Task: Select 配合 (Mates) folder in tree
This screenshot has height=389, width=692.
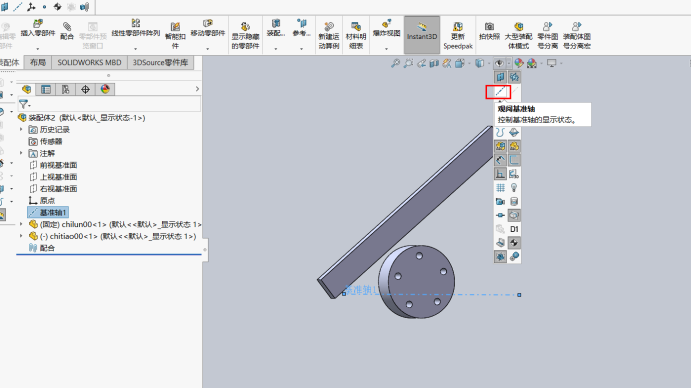Action: click(42, 248)
